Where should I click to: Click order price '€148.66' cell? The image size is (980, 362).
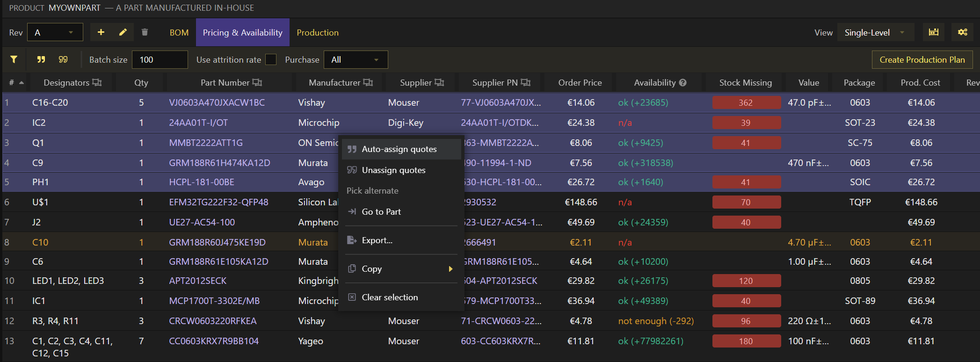click(x=581, y=202)
